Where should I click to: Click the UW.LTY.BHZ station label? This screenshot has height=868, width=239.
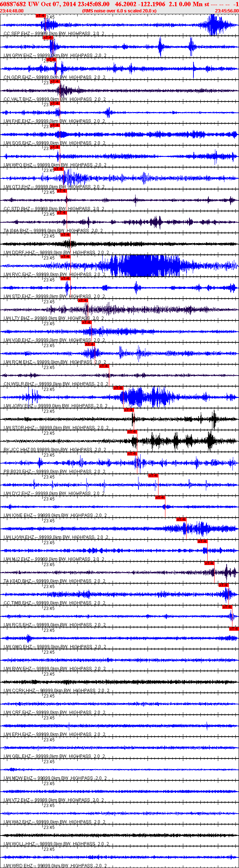pyautogui.click(x=54, y=318)
